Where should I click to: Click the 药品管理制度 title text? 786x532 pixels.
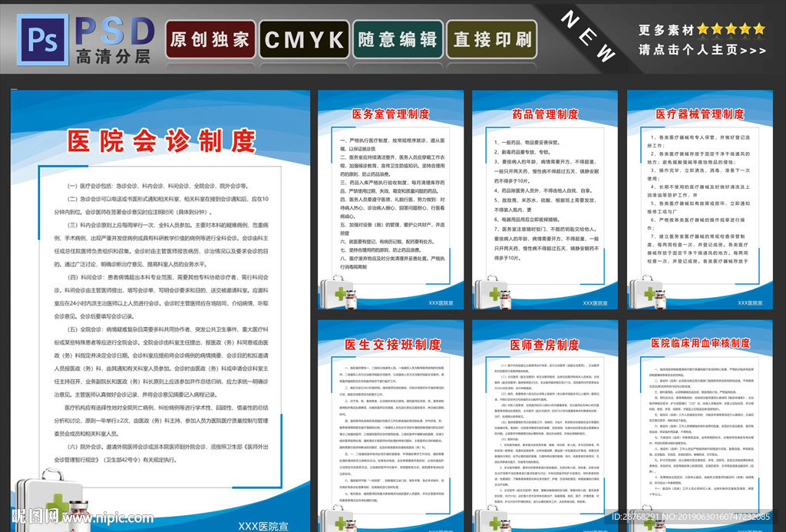545,114
